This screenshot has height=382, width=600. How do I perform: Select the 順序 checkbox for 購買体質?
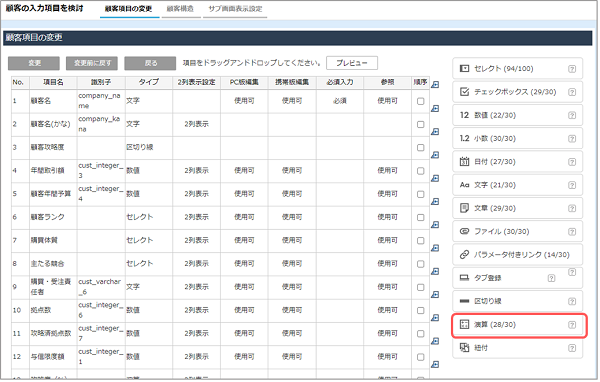[x=421, y=240]
